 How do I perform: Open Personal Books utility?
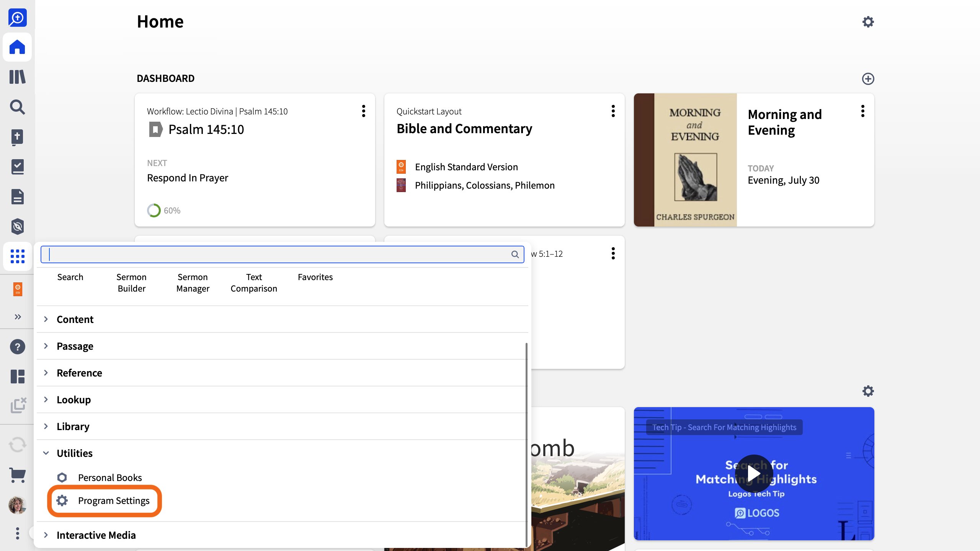click(100, 478)
